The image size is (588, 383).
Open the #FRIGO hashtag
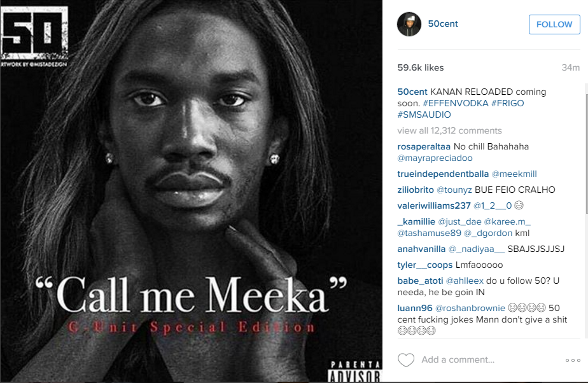click(x=507, y=103)
